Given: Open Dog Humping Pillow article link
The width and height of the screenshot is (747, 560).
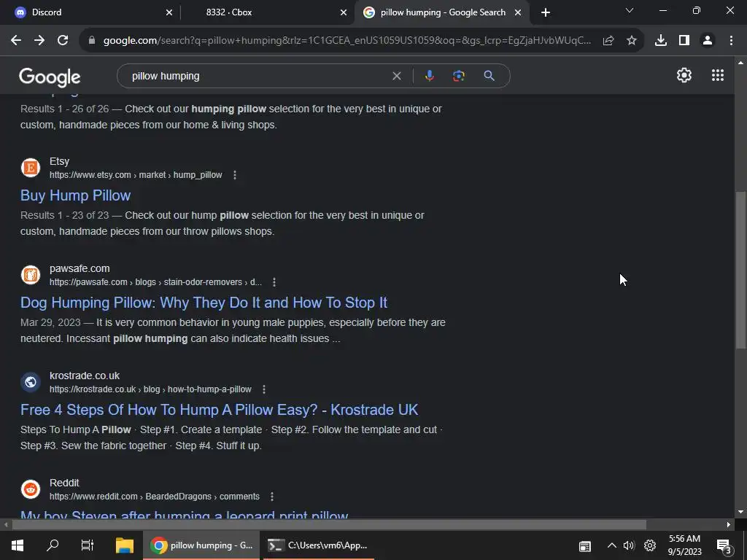Looking at the screenshot, I should point(204,303).
